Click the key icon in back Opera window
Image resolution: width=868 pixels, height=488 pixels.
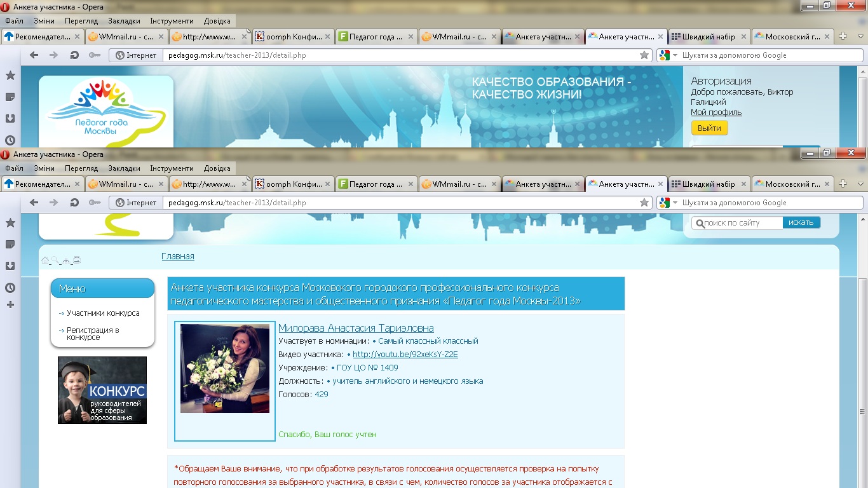click(x=95, y=55)
